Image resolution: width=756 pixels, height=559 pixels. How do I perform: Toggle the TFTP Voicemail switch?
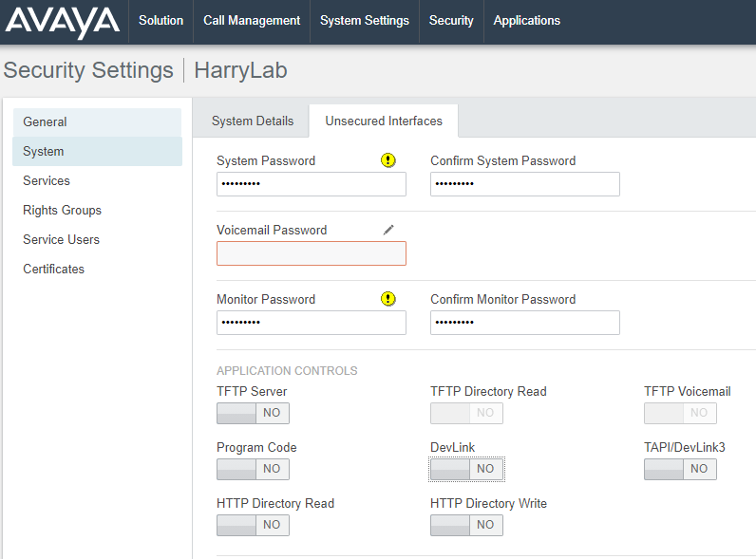pyautogui.click(x=680, y=413)
